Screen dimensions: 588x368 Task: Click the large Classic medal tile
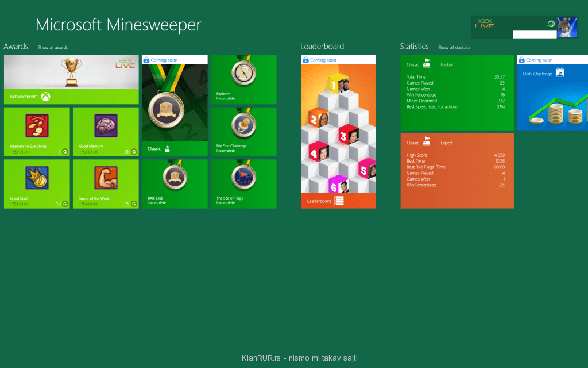175,109
